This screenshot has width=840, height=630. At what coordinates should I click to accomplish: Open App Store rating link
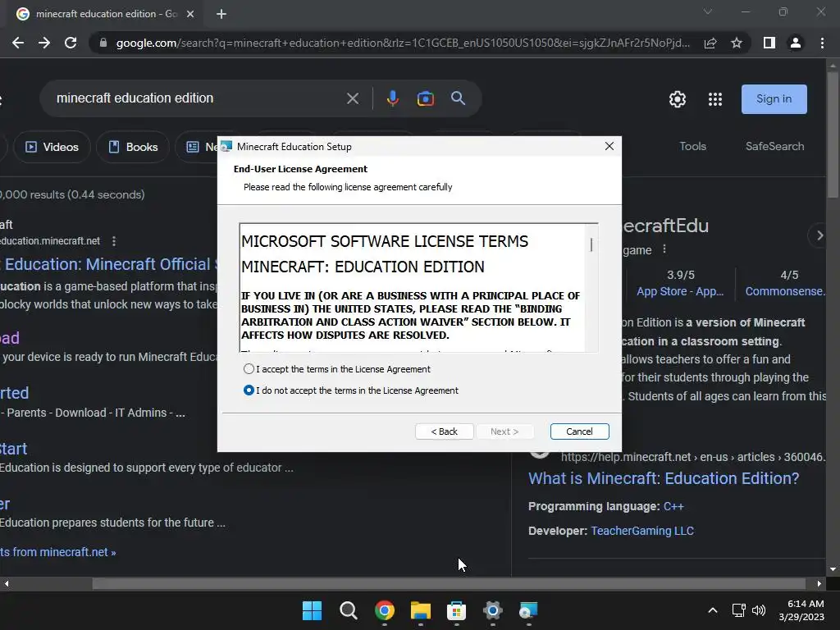point(680,291)
